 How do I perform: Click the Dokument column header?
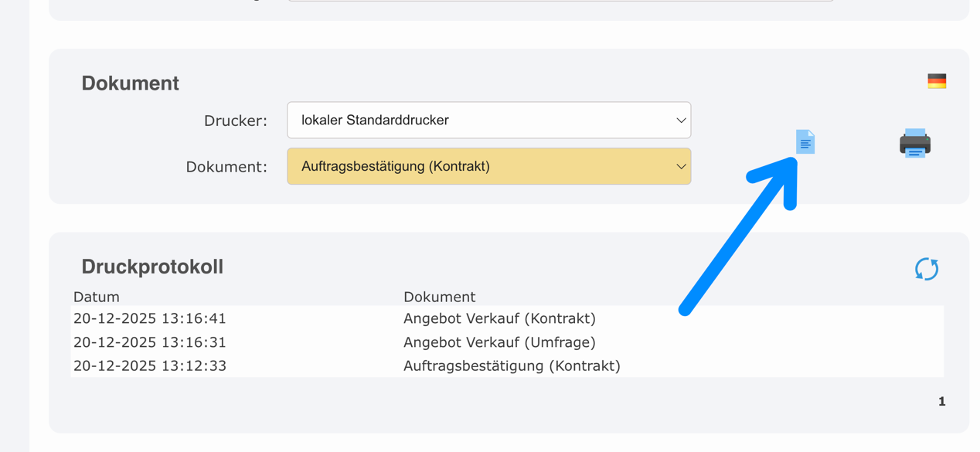pyautogui.click(x=440, y=297)
